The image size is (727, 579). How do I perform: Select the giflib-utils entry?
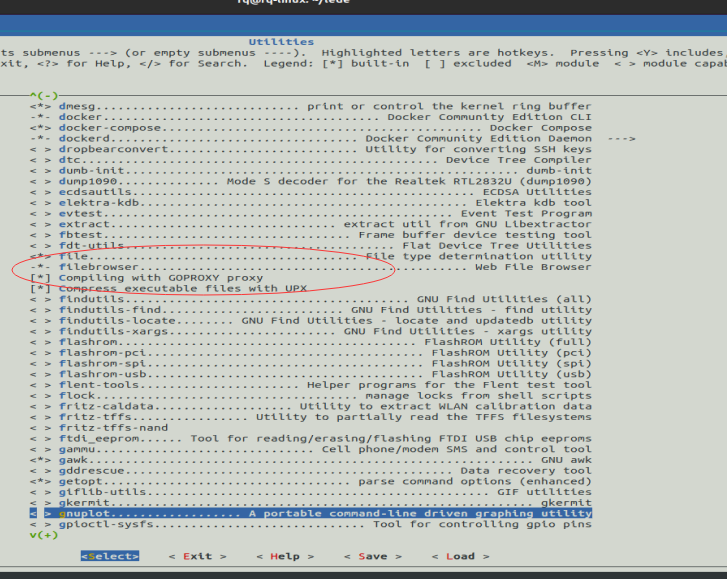tap(311, 492)
